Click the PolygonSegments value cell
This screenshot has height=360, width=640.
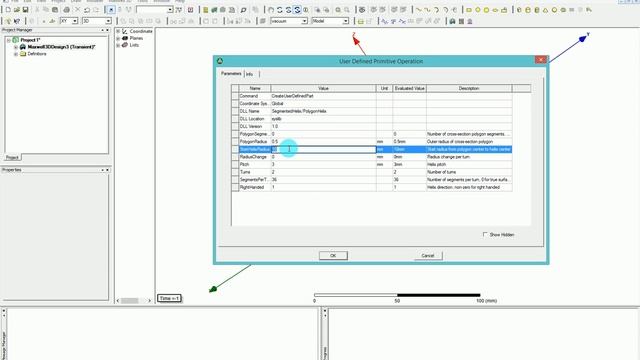(x=323, y=134)
